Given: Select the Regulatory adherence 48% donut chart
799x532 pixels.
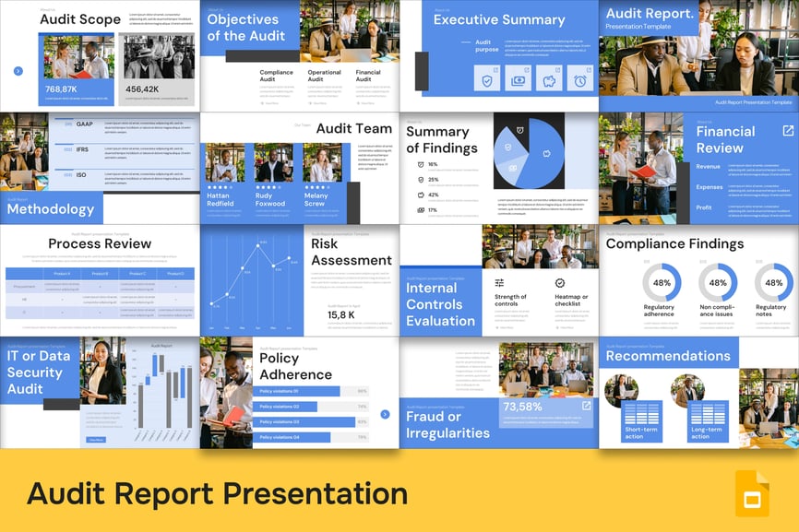Looking at the screenshot, I should (x=661, y=283).
